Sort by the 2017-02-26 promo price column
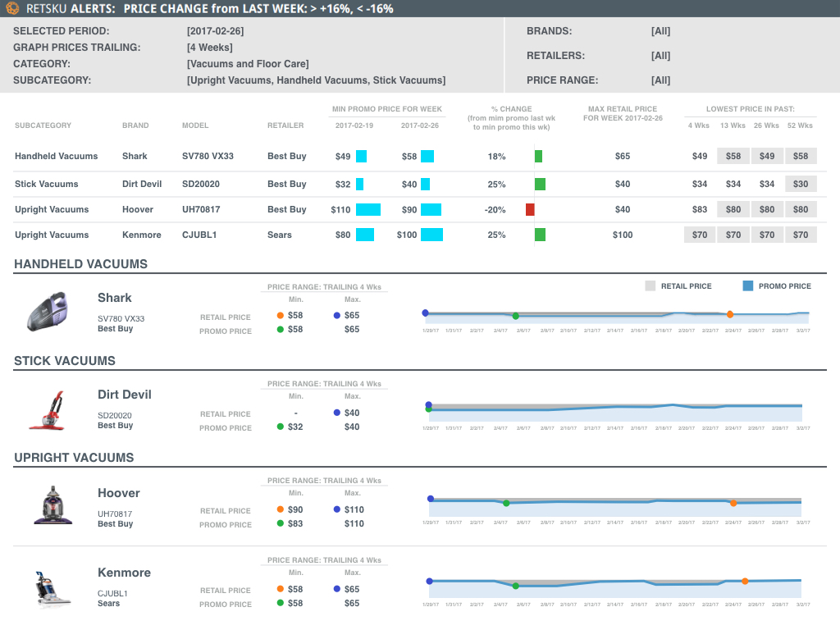This screenshot has width=840, height=630. point(420,126)
